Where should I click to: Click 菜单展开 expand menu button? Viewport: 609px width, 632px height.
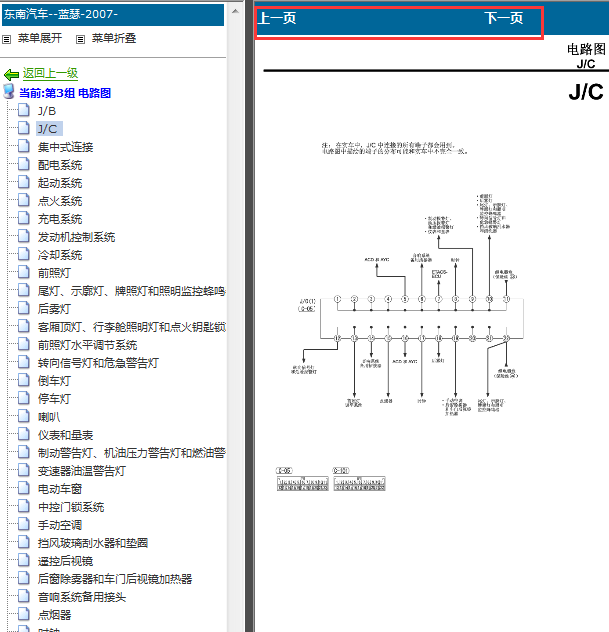pyautogui.click(x=40, y=38)
